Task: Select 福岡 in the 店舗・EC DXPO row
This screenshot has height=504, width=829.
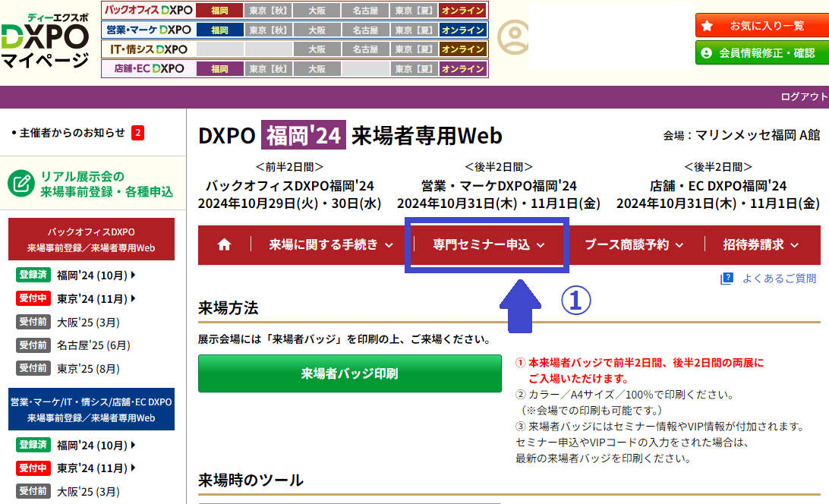Action: (219, 69)
